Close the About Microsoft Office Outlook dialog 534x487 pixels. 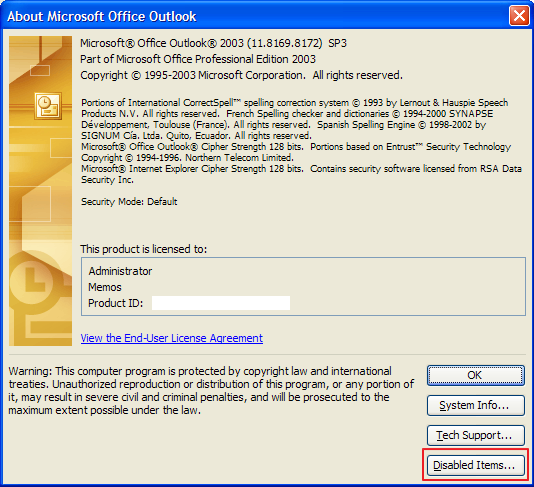[519, 16]
